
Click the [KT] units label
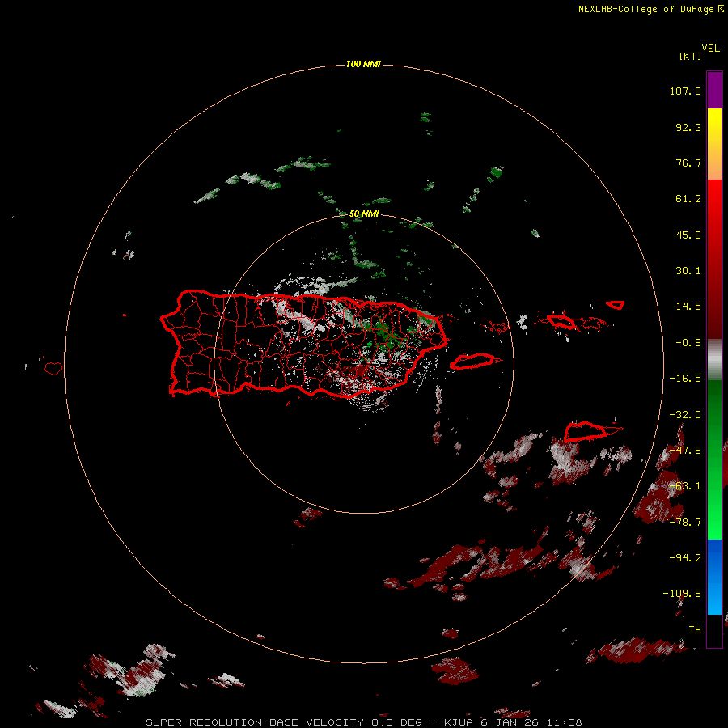coord(691,56)
